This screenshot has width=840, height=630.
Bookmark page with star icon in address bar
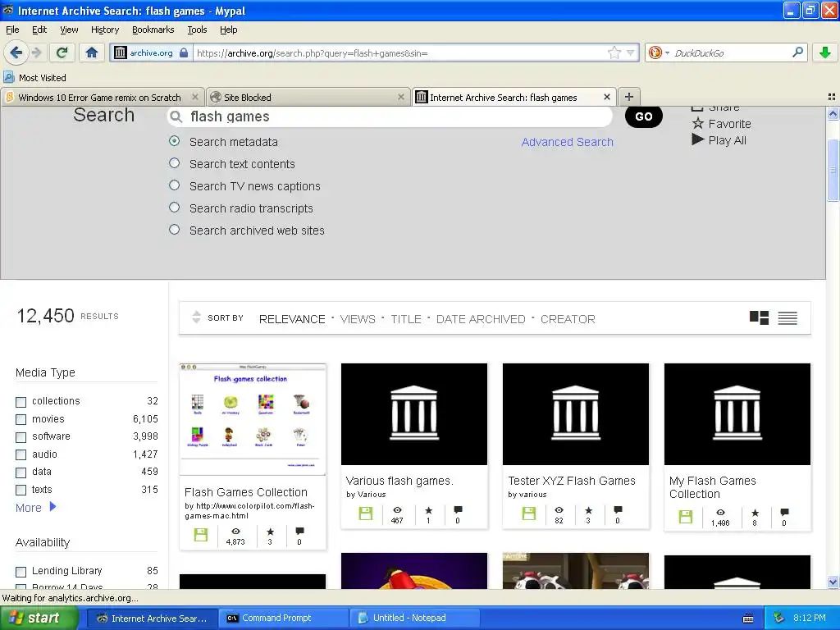614,52
